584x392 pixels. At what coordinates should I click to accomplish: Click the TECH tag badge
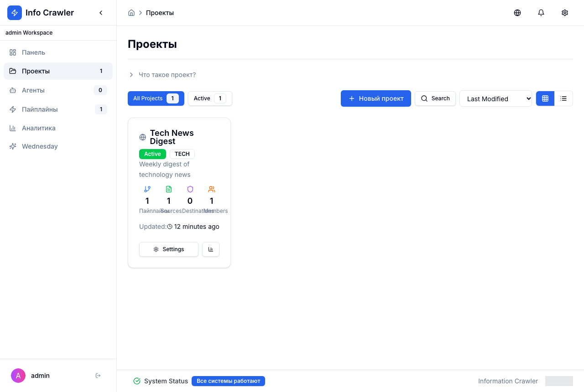point(182,154)
